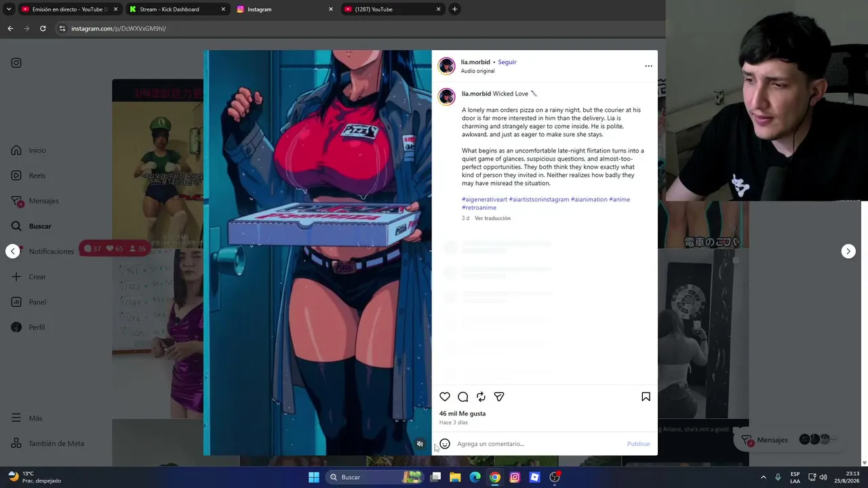Launch Microsoft Edge from the taskbar
868x488 pixels.
pos(475,477)
